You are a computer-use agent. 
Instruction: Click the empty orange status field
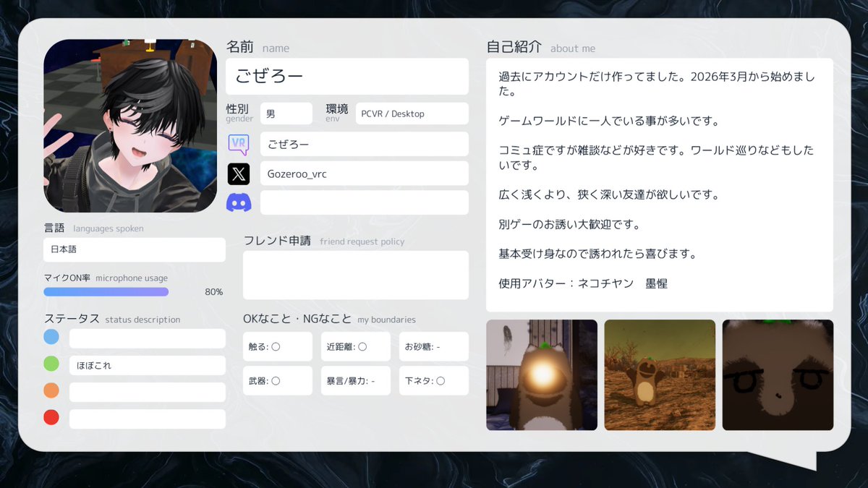click(x=148, y=392)
